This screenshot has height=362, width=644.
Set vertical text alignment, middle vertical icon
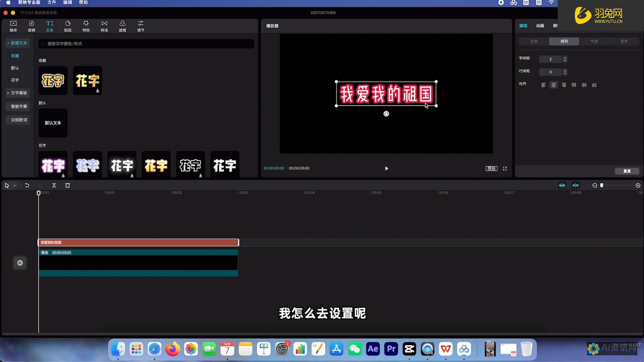[x=584, y=85]
